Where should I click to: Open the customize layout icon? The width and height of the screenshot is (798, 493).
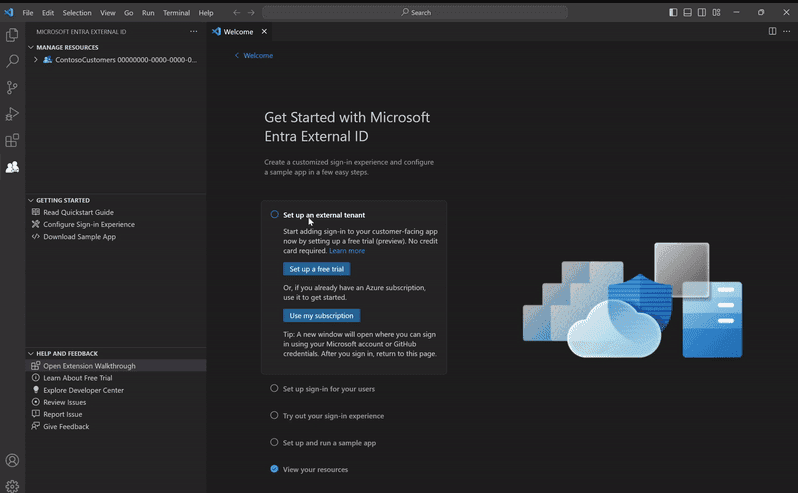point(717,13)
